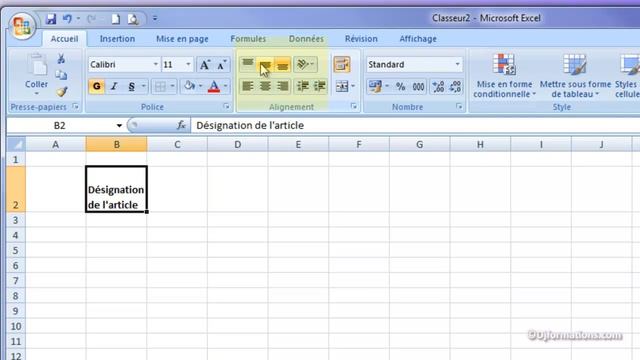This screenshot has height=360, width=640.
Task: Open underline style dropdown arrow
Action: [144, 86]
